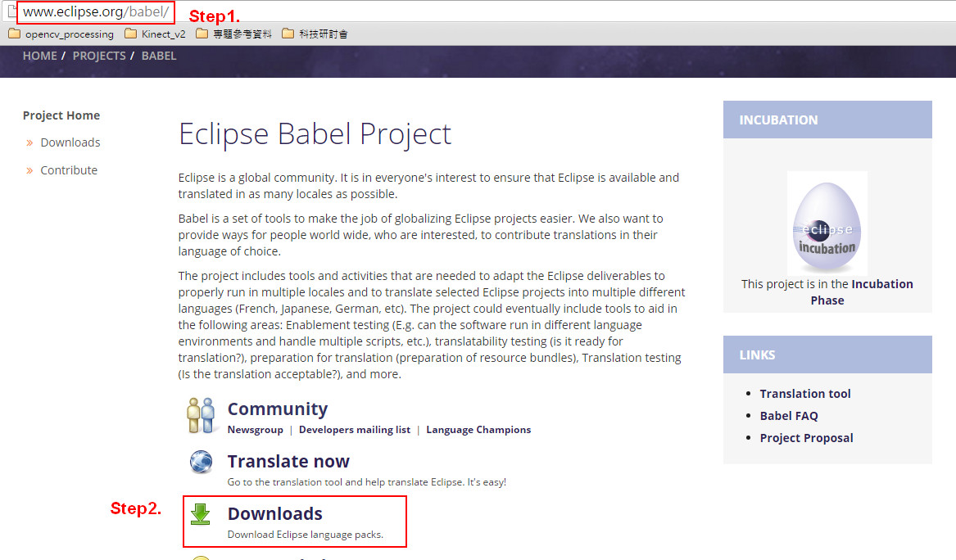
Task: Select BABEL in the breadcrumb
Action: point(159,56)
